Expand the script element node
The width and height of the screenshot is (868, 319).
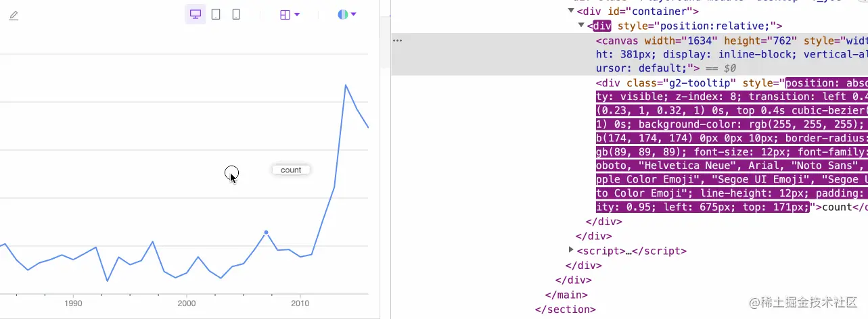571,250
